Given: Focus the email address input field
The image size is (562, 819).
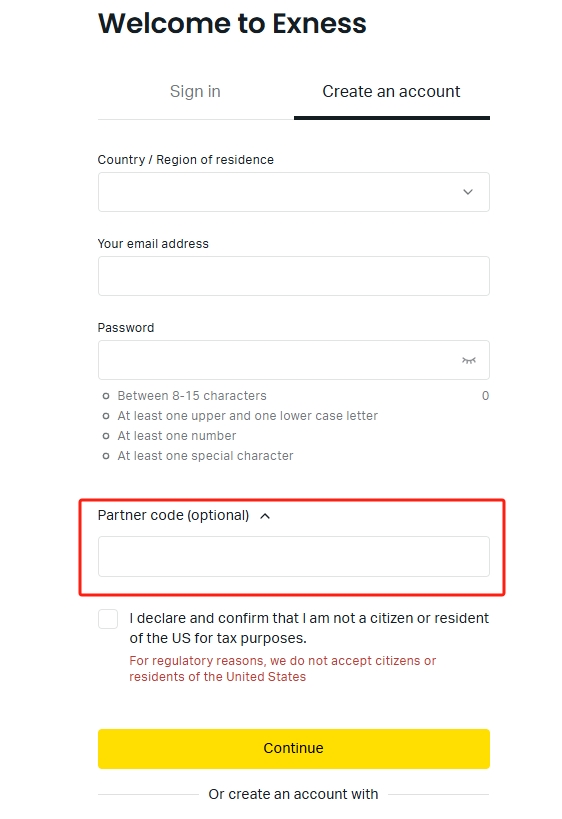Looking at the screenshot, I should pyautogui.click(x=294, y=276).
